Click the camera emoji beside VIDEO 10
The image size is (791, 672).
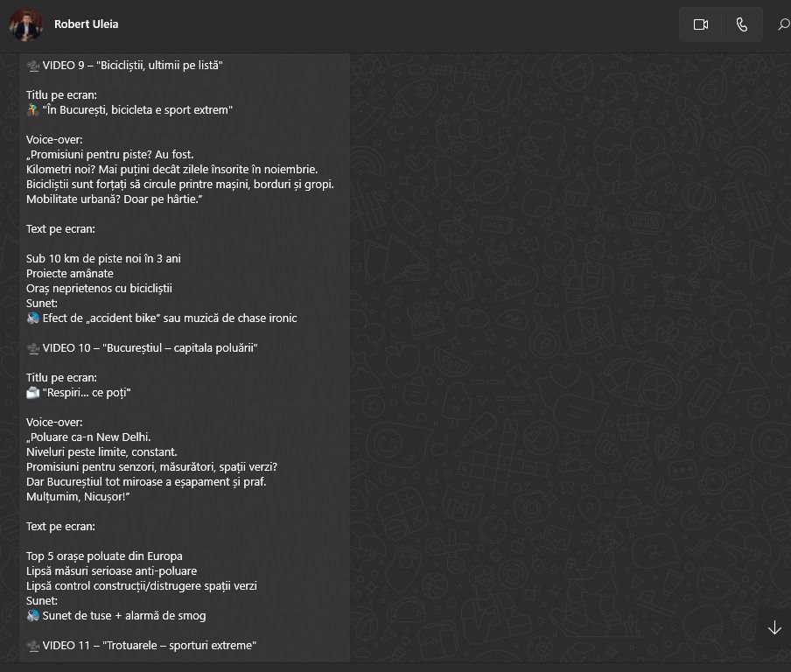[33, 348]
